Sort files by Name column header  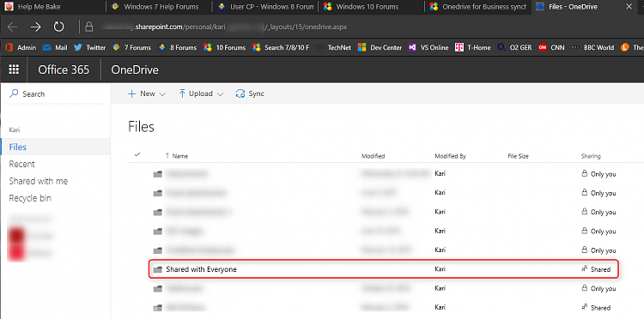[177, 156]
